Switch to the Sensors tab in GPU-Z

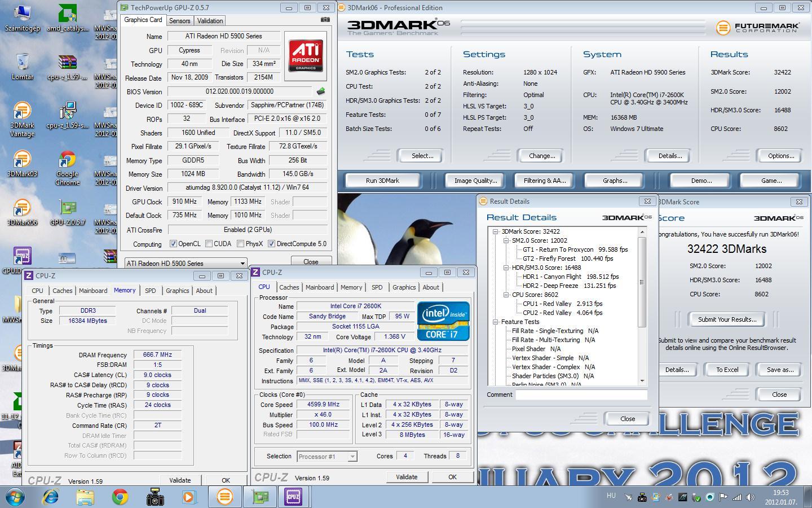pos(179,21)
